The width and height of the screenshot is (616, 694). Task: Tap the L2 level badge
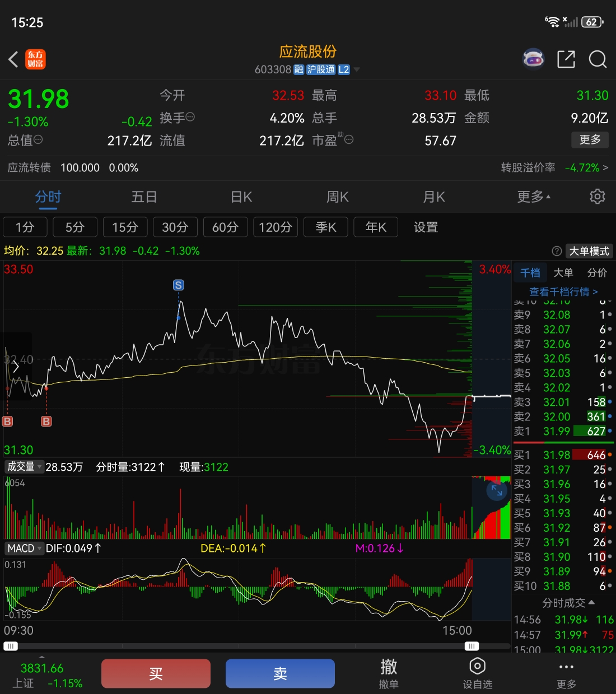(x=344, y=69)
